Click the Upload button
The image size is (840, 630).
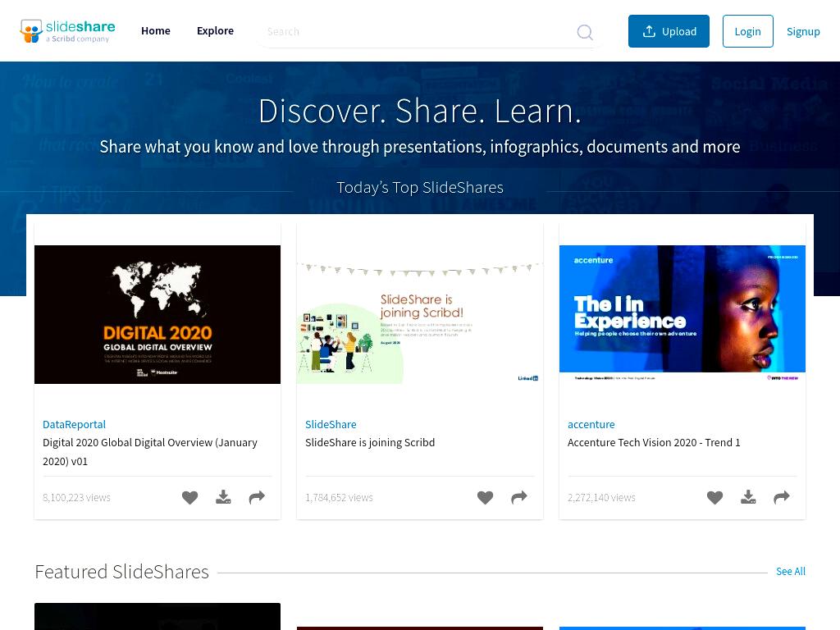pyautogui.click(x=669, y=31)
